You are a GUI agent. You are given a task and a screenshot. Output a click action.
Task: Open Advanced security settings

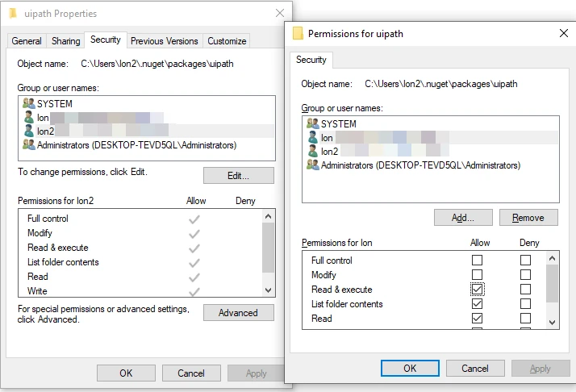tap(239, 313)
